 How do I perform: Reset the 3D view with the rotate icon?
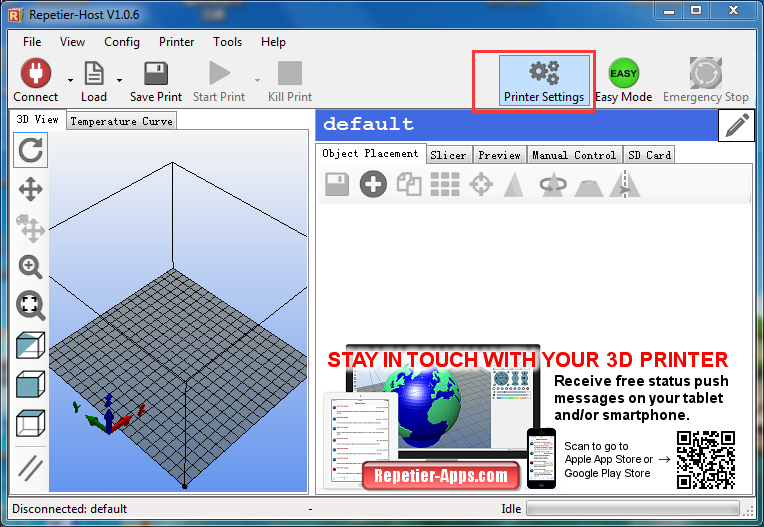click(x=31, y=151)
